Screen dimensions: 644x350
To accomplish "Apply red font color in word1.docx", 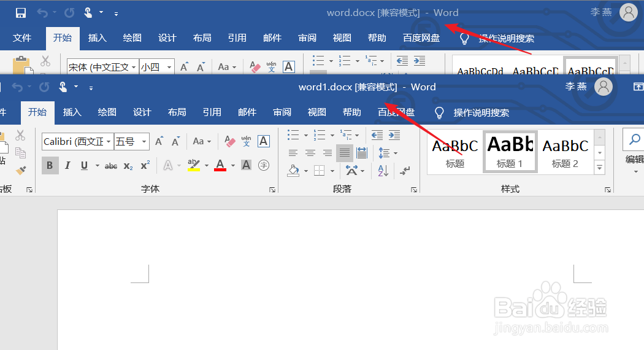I will point(220,165).
